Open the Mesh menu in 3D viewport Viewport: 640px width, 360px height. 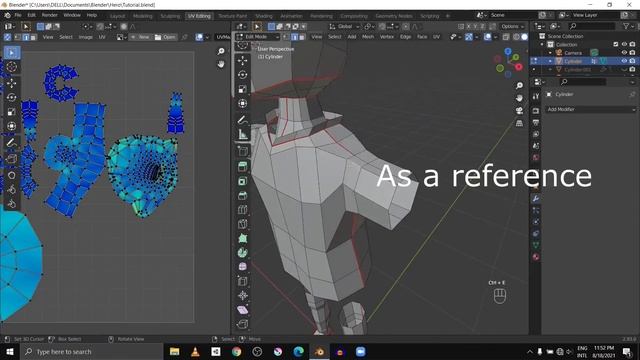pos(368,37)
